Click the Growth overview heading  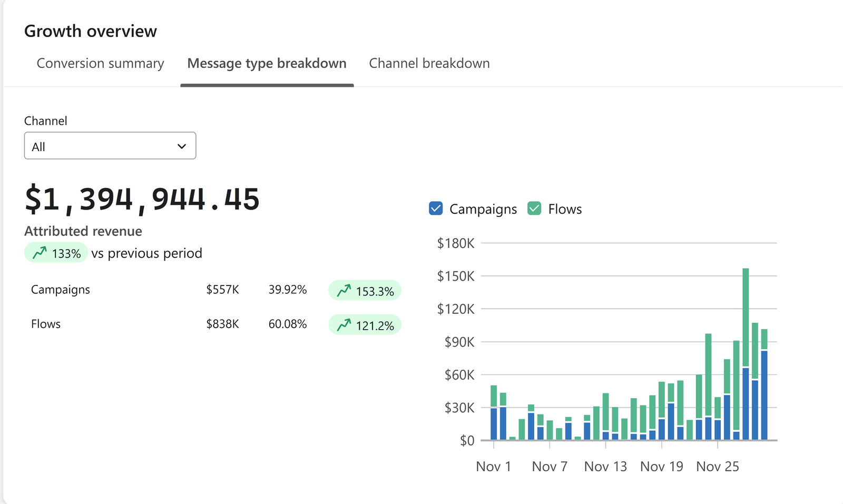point(91,31)
